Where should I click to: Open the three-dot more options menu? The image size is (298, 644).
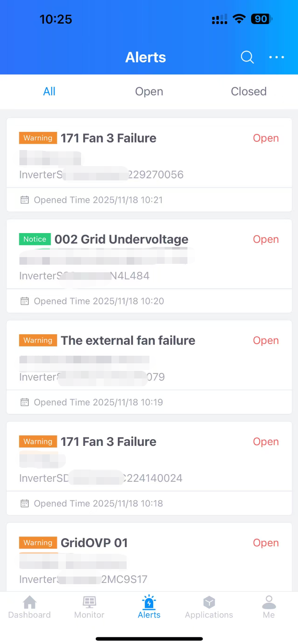(277, 57)
